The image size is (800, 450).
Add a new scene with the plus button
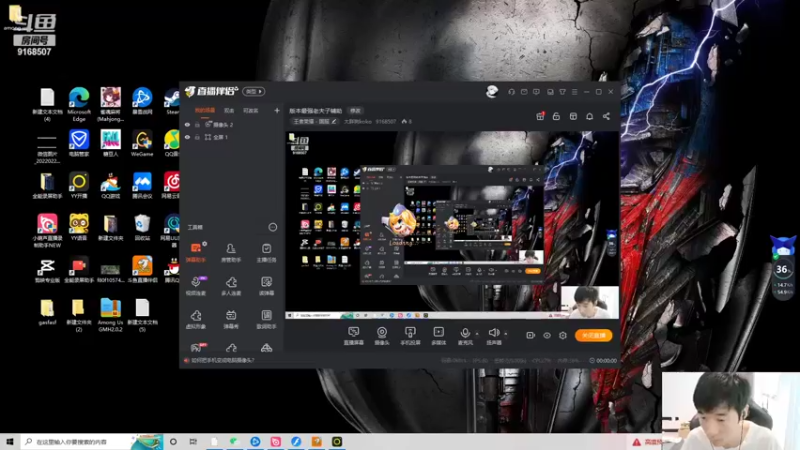pos(277,110)
